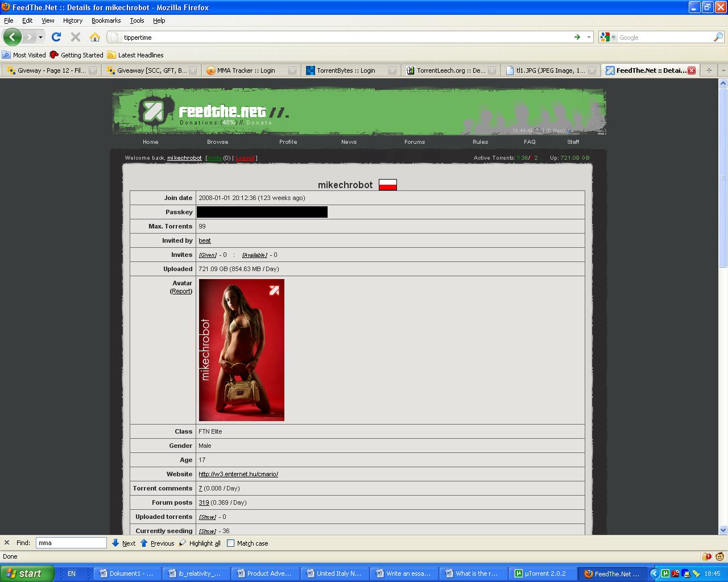
Task: Show currently seeding torrents list
Action: (x=207, y=531)
